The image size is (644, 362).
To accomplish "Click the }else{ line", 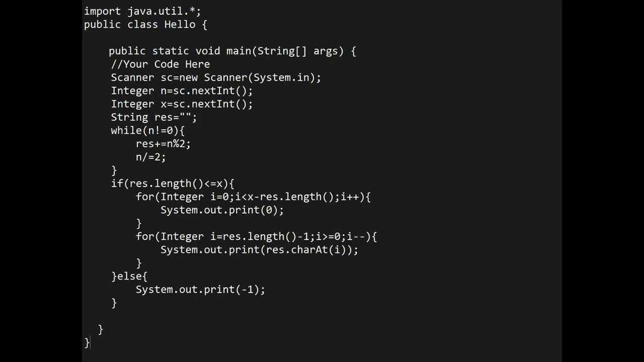I will click(x=129, y=276).
